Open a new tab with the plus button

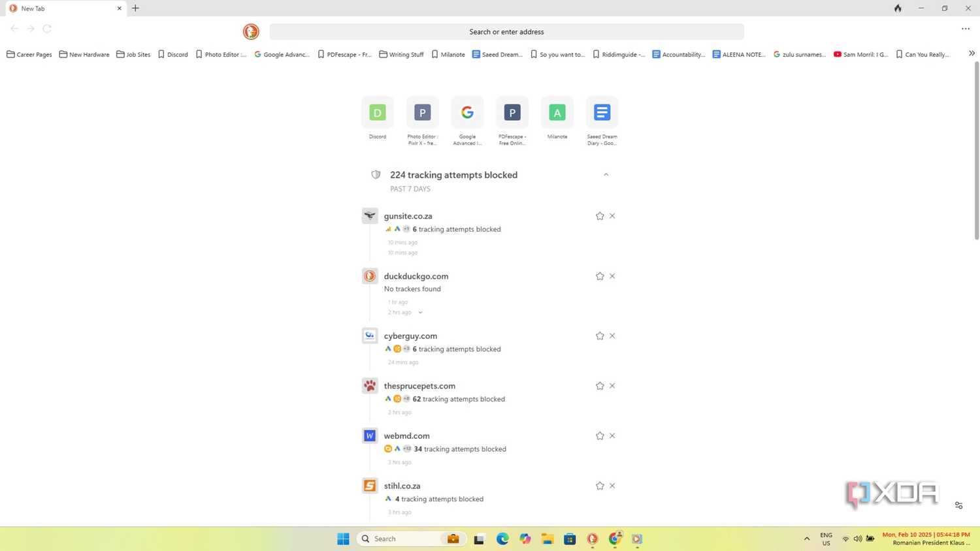pyautogui.click(x=135, y=8)
